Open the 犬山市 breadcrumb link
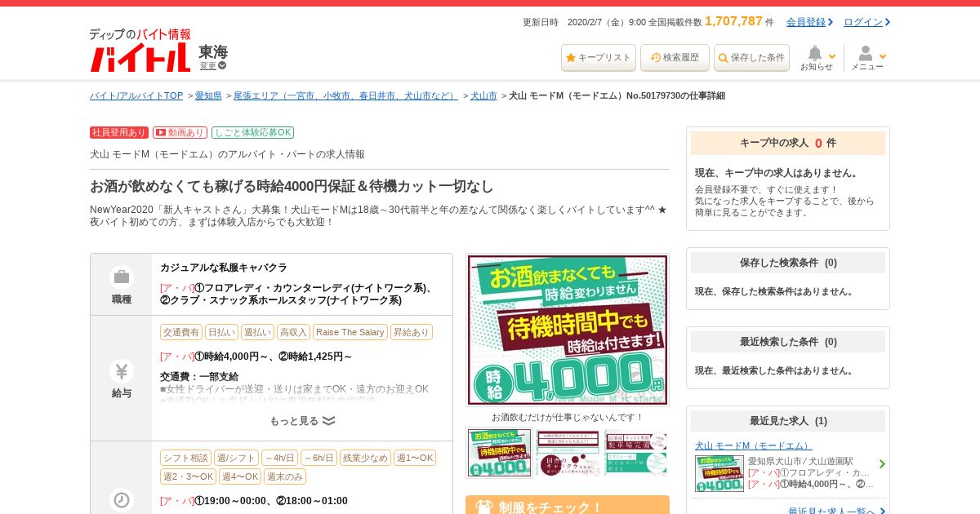 pos(483,95)
